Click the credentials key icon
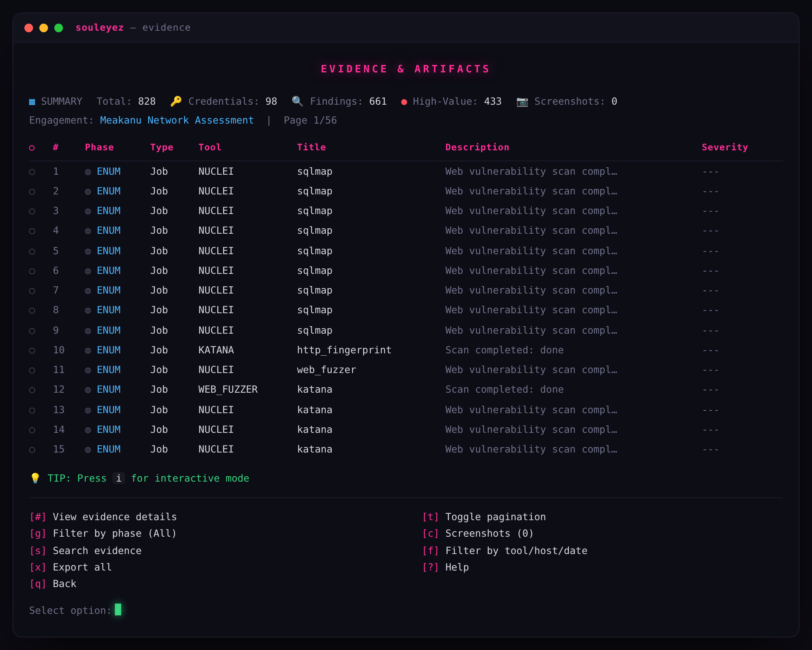The width and height of the screenshot is (812, 650). click(176, 102)
